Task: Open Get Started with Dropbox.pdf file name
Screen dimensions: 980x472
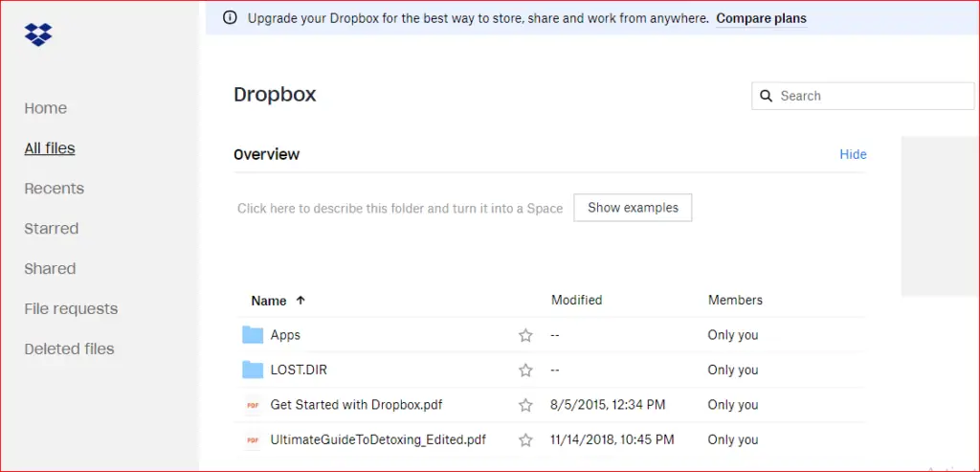Action: [x=356, y=404]
